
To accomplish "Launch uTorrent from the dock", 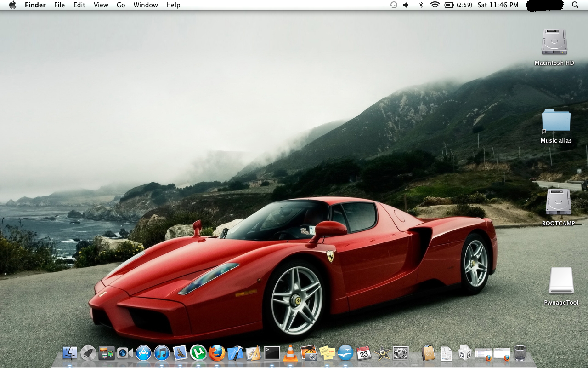I will [198, 353].
